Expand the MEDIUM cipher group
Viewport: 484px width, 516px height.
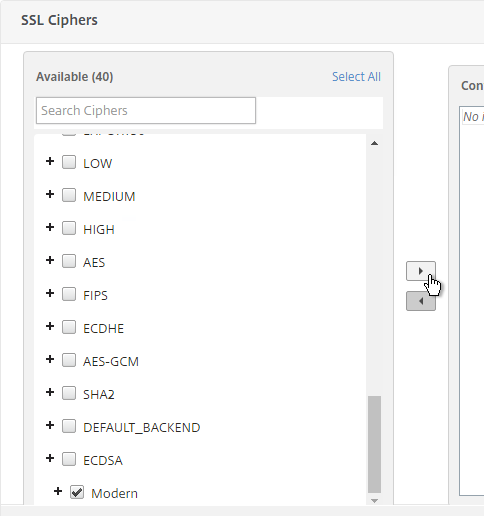(50, 194)
